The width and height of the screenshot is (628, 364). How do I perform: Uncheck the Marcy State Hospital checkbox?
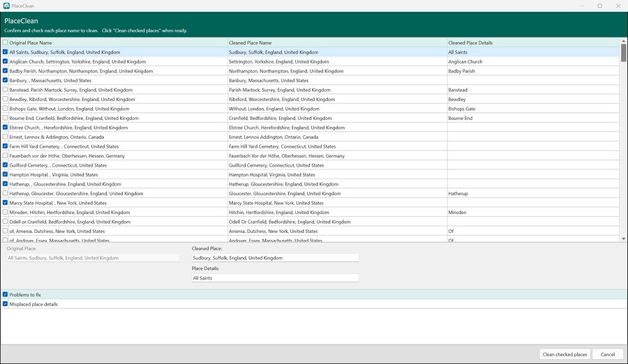pyautogui.click(x=5, y=203)
